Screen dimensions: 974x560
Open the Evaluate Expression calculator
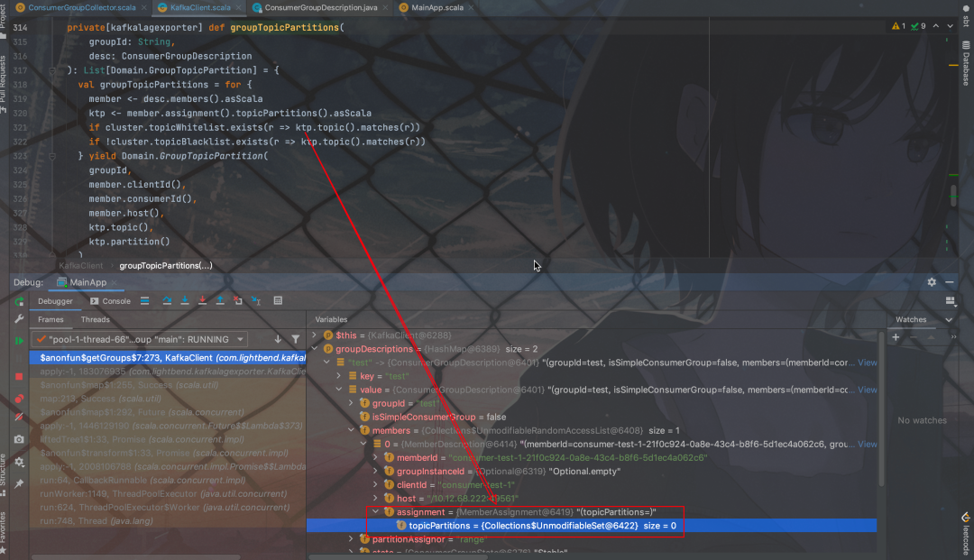coord(278,300)
